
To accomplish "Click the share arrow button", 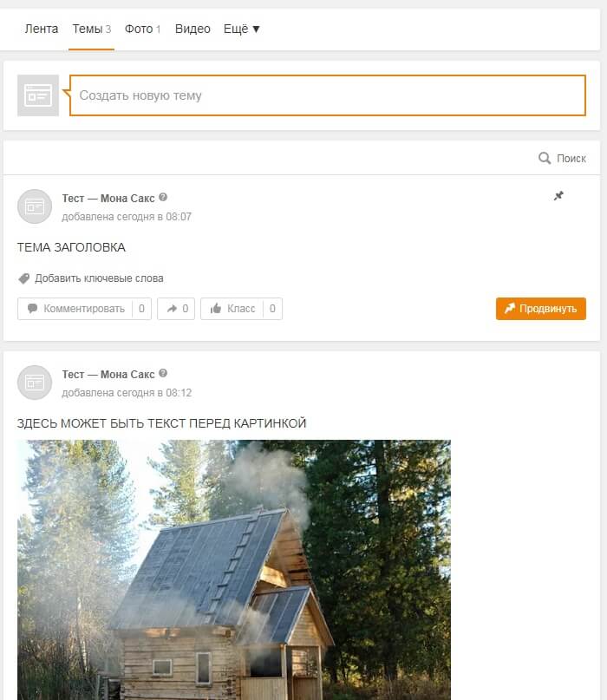I will click(x=176, y=309).
